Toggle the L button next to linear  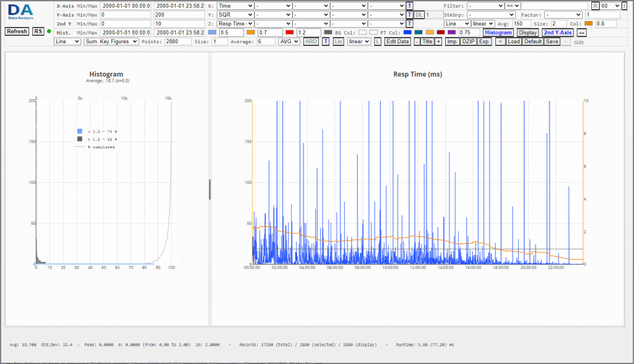pos(378,41)
